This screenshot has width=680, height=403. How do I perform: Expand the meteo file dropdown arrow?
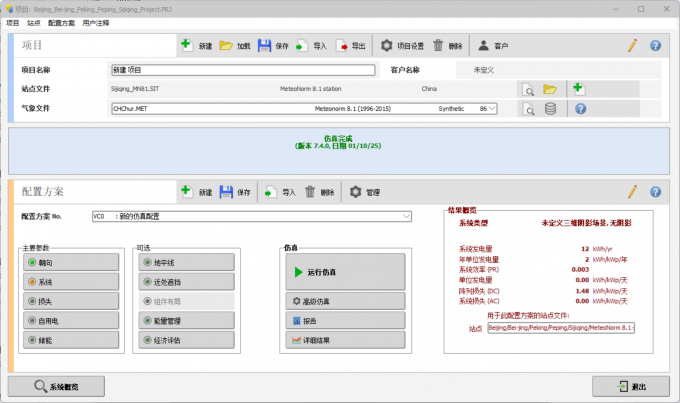point(492,108)
